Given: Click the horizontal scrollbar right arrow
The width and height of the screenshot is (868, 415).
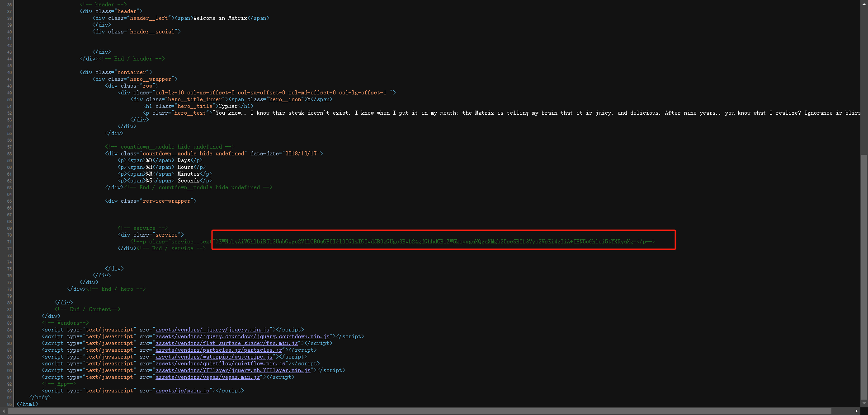Looking at the screenshot, I should pos(856,411).
